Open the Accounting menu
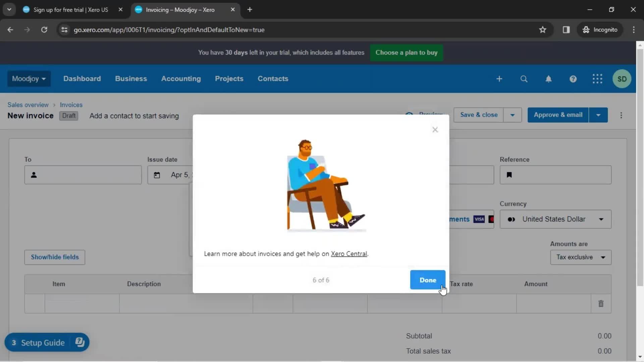The height and width of the screenshot is (362, 644). click(181, 79)
